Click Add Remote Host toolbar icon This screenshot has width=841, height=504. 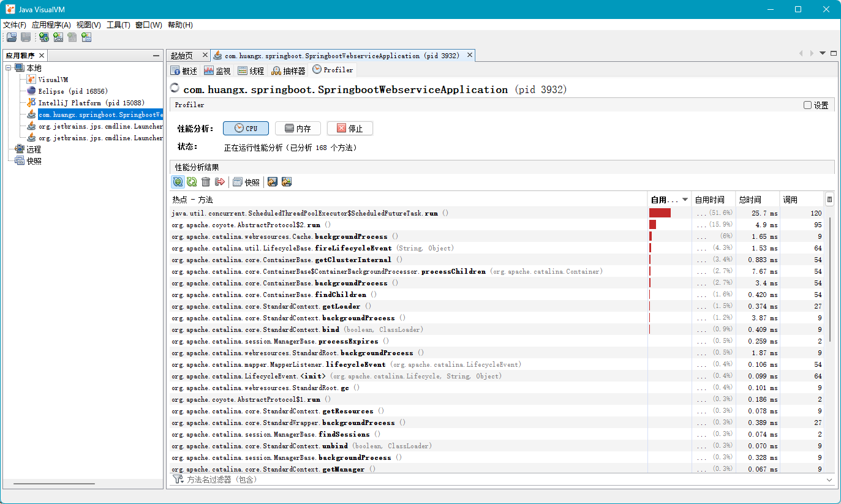point(44,37)
